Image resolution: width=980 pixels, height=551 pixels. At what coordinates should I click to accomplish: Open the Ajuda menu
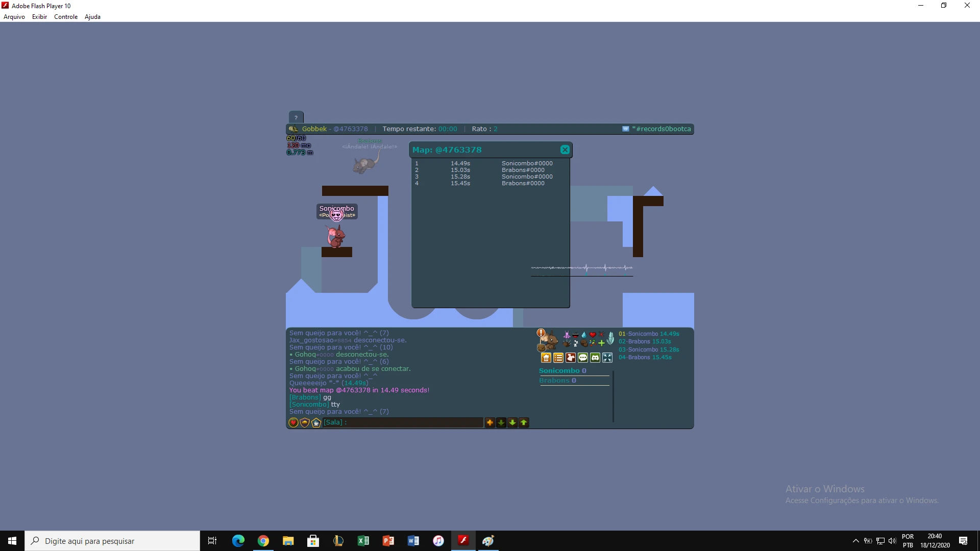[92, 17]
